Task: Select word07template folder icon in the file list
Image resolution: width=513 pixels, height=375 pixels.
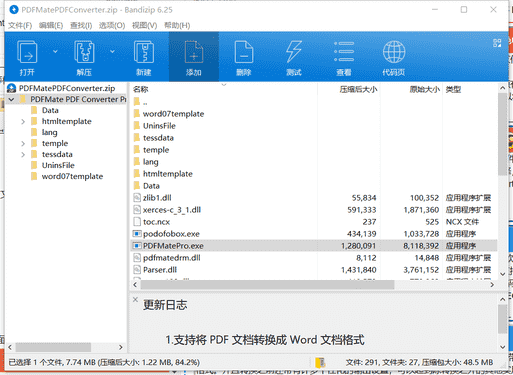Action: [137, 114]
